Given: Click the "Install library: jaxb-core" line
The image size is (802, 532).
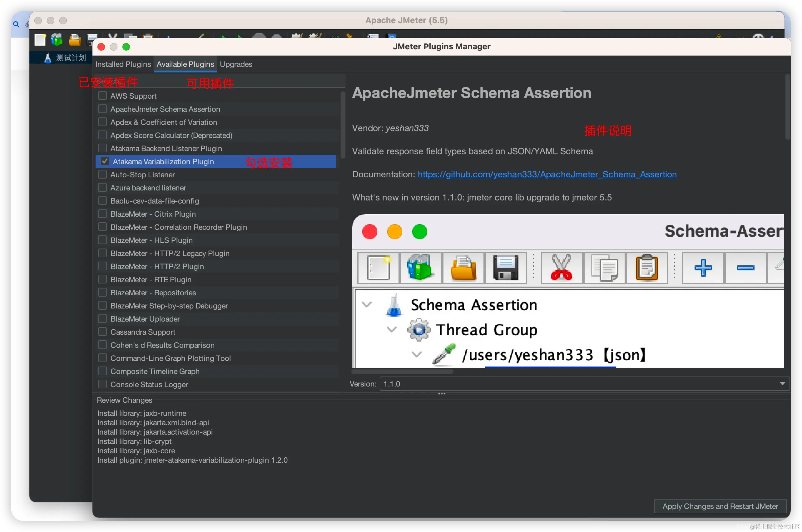Looking at the screenshot, I should tap(136, 451).
